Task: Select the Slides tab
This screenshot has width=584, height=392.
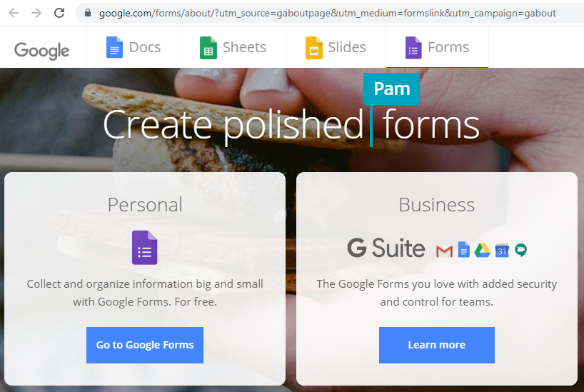Action: tap(336, 48)
